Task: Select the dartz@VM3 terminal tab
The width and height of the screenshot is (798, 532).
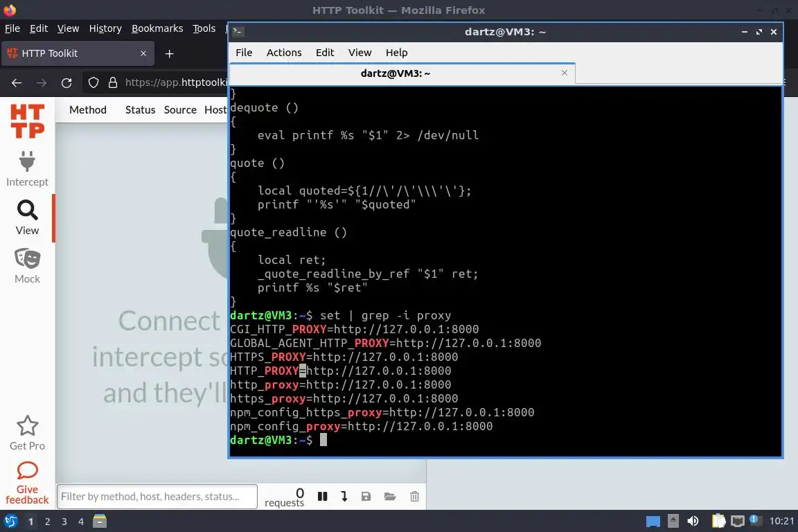Action: (x=402, y=73)
